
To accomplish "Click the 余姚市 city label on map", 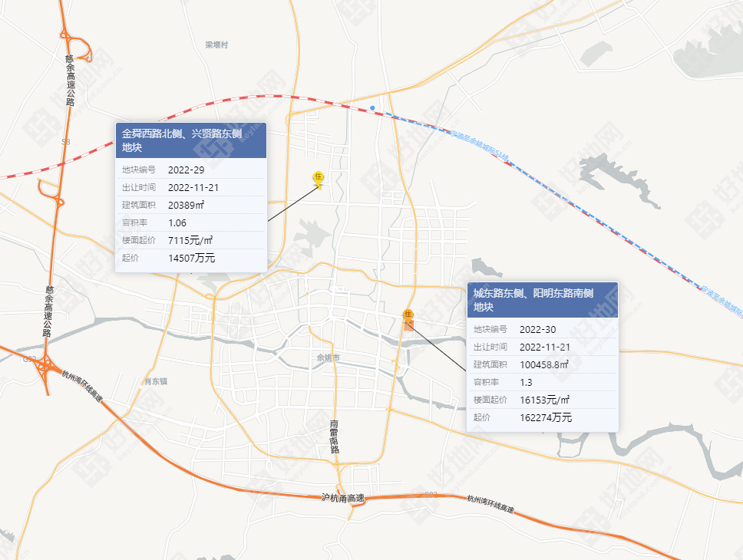I will click(328, 357).
